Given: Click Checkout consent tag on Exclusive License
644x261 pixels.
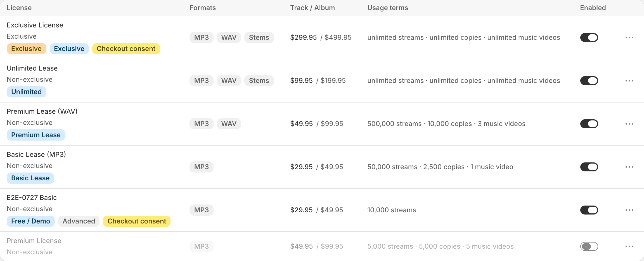Looking at the screenshot, I should [126, 49].
